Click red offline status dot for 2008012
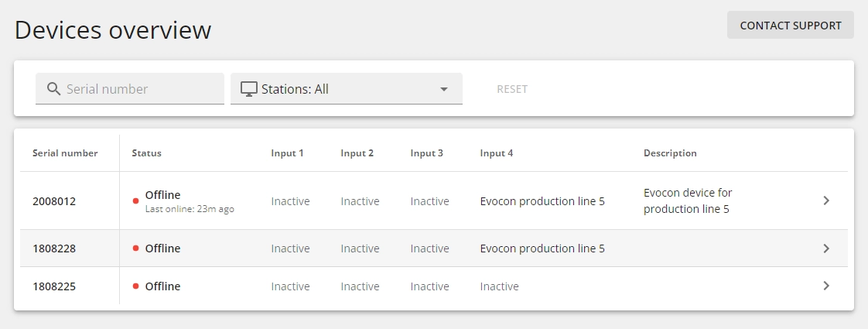 135,201
